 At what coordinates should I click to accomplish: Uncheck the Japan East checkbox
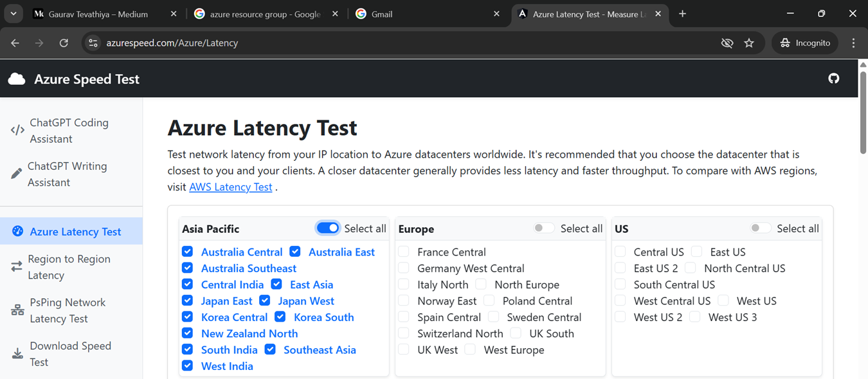(187, 300)
